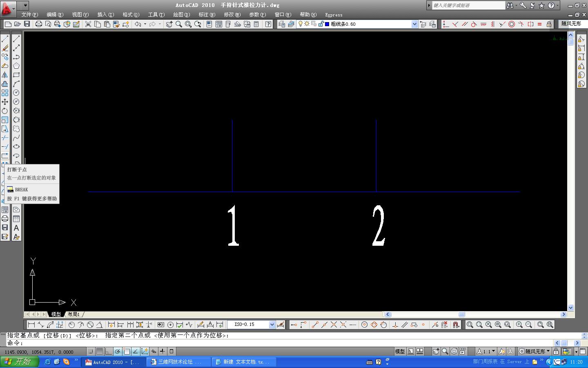
Task: Switch to the 布局1 layout tab
Action: [74, 314]
